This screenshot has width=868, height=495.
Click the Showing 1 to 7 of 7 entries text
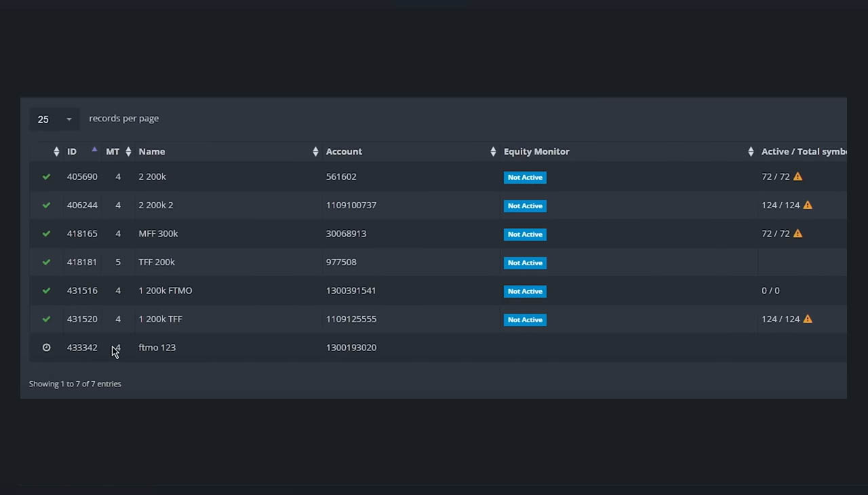(x=75, y=384)
